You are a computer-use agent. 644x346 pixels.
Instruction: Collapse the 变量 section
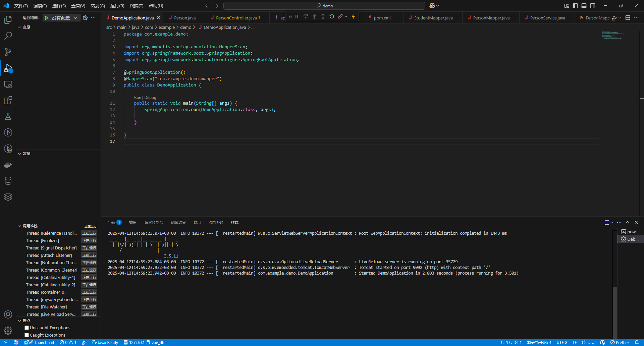tap(19, 27)
